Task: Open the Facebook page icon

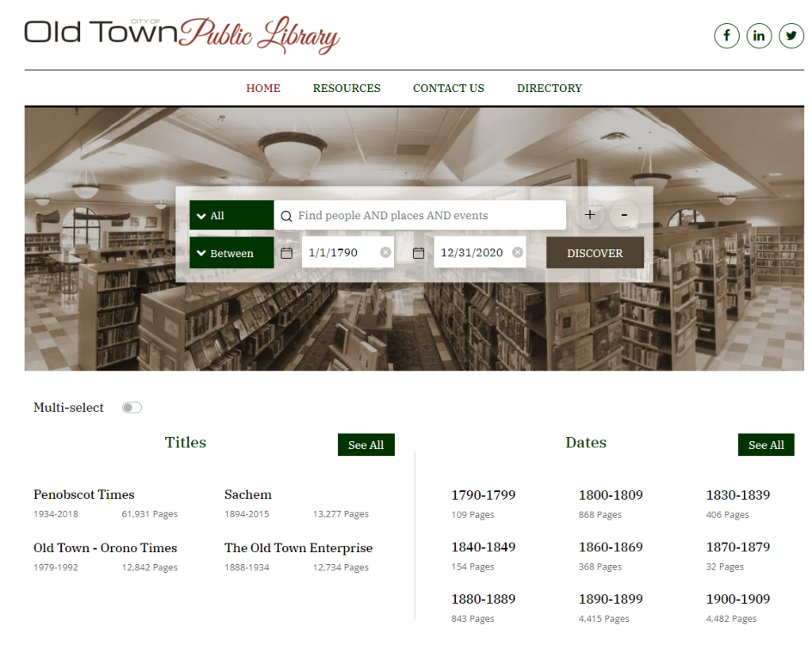Action: pyautogui.click(x=726, y=35)
